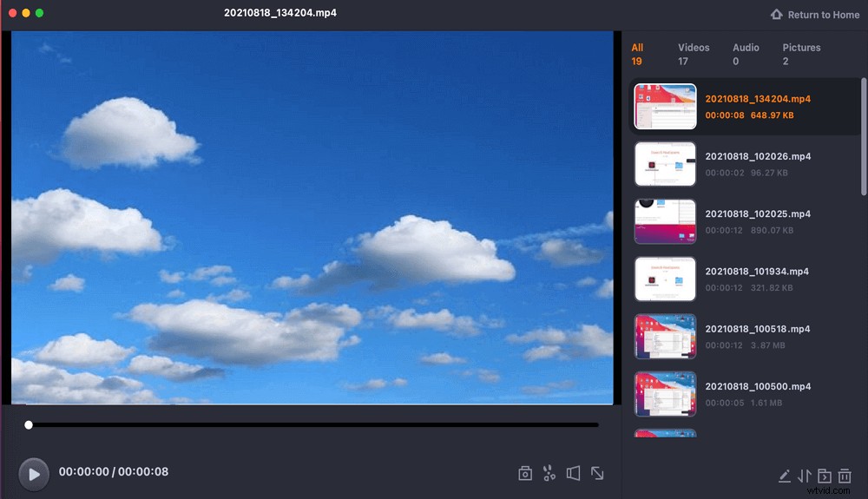Screen dimensions: 868x499
Task: Open the file location folder icon
Action: pyautogui.click(x=825, y=476)
